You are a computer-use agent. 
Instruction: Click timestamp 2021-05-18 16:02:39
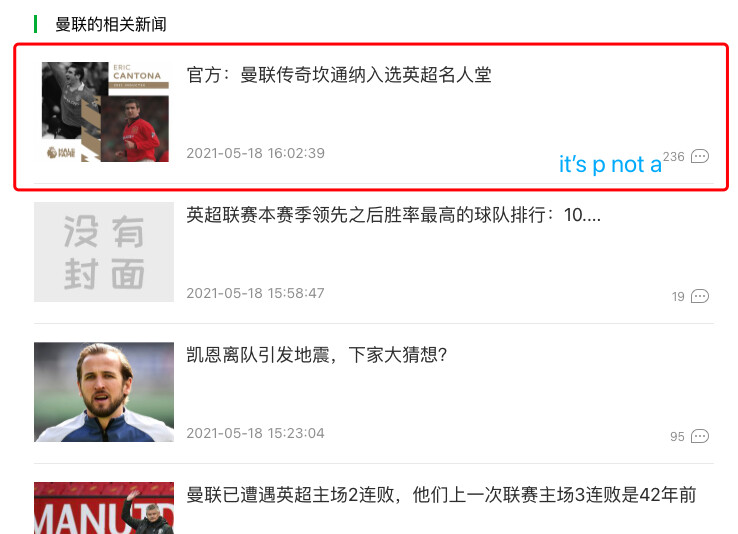click(256, 153)
